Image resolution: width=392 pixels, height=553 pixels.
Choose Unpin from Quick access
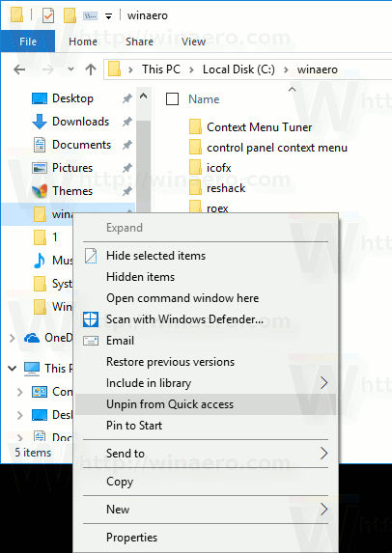tap(206, 404)
